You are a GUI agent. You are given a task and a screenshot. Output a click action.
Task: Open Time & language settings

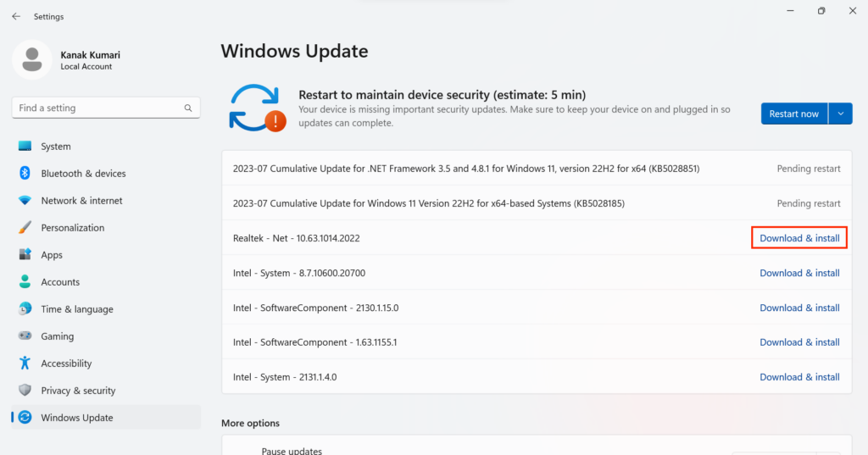[x=76, y=309]
